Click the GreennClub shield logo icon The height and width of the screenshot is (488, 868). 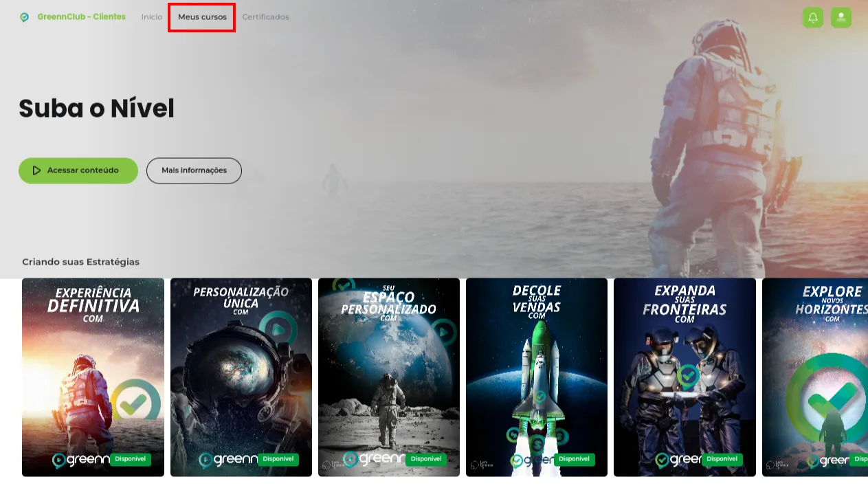pos(25,17)
